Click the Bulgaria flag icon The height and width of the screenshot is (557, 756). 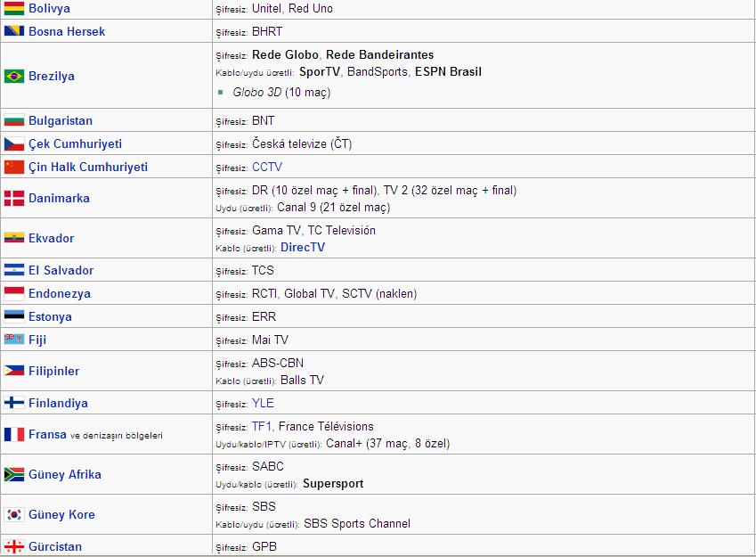[14, 120]
